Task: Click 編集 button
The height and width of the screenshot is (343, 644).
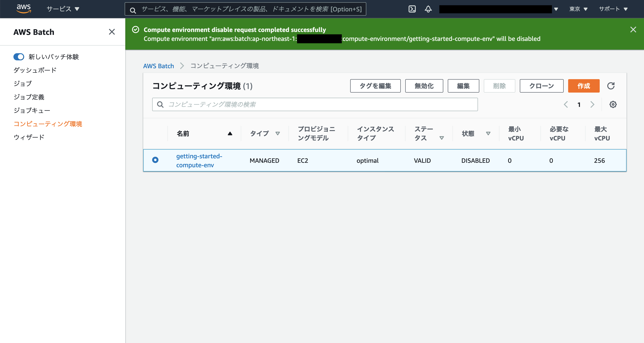Action: [x=463, y=86]
